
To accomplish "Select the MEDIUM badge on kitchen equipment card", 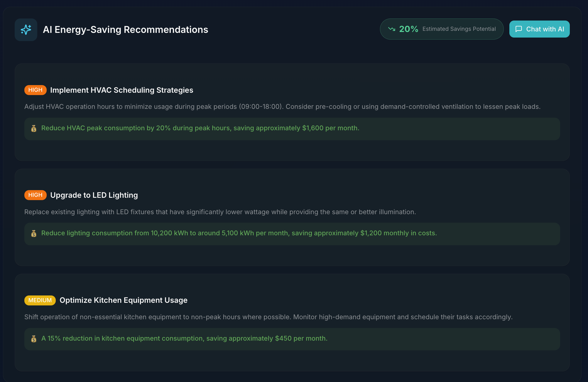I will (40, 300).
